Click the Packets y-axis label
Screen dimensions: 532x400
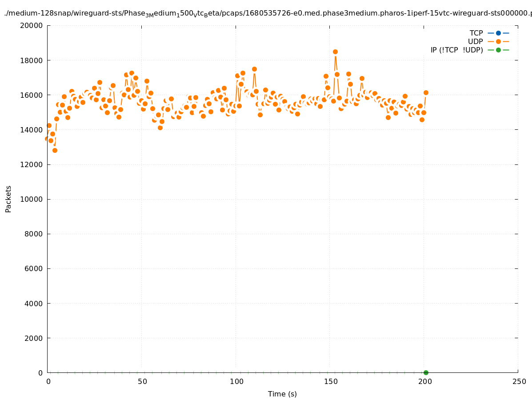tap(8, 199)
